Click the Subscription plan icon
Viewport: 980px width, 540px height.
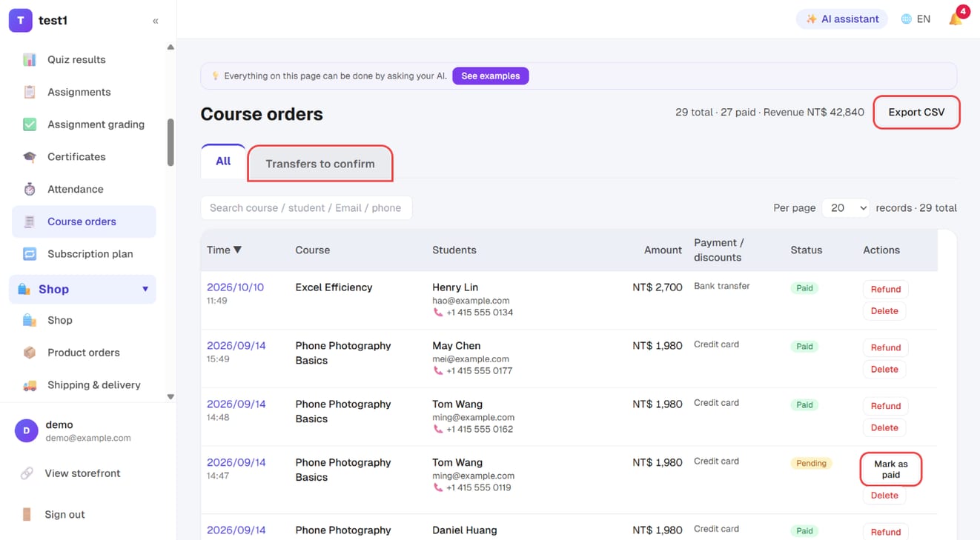(x=30, y=254)
